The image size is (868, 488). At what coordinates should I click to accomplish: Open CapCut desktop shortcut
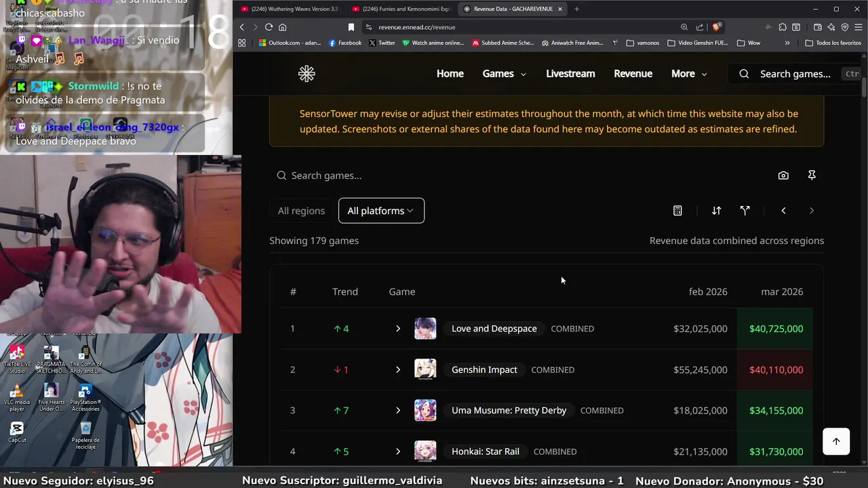pos(17,432)
